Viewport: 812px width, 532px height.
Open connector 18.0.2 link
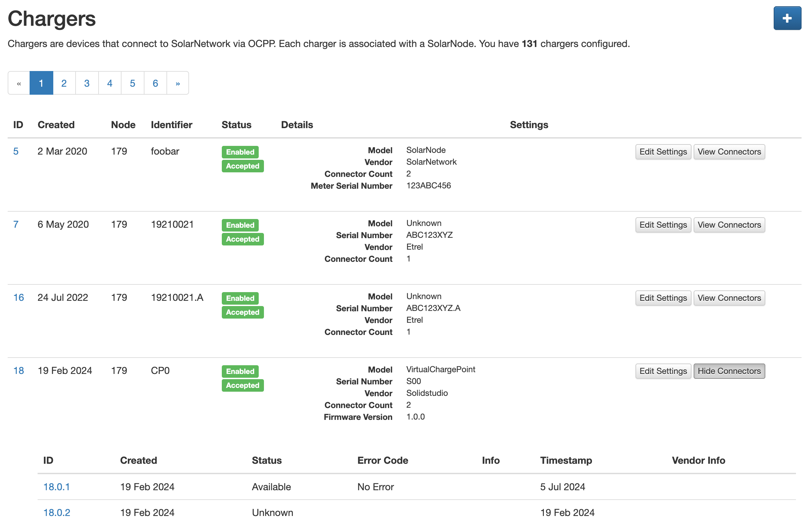click(x=57, y=513)
